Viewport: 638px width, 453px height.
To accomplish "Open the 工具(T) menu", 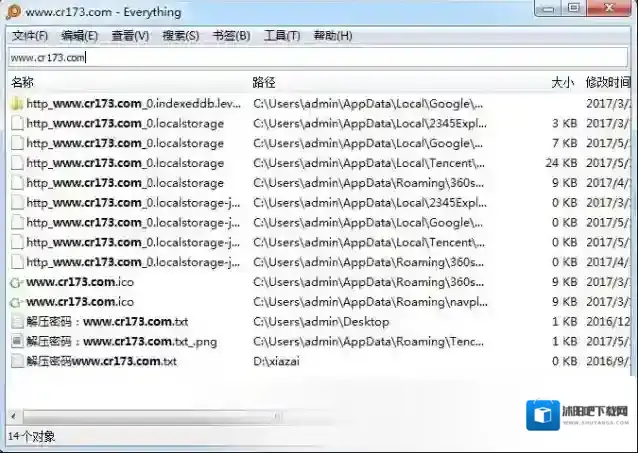I will pyautogui.click(x=282, y=36).
